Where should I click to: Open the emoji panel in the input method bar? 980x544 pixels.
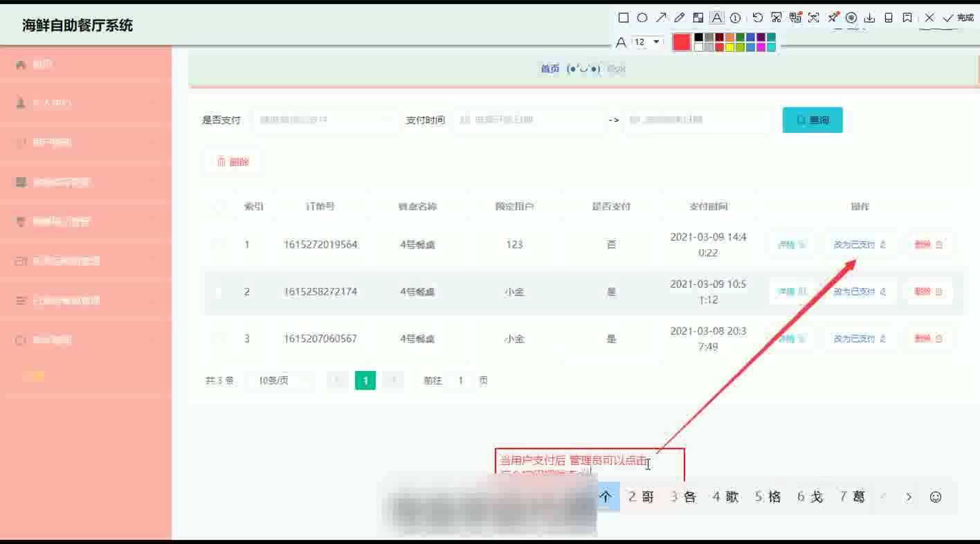[935, 497]
